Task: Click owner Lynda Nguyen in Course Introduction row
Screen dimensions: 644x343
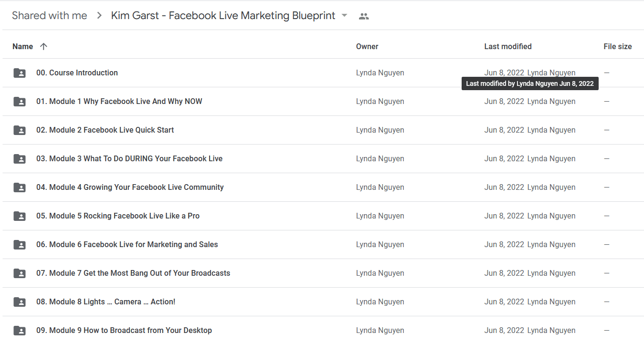Action: pyautogui.click(x=380, y=73)
